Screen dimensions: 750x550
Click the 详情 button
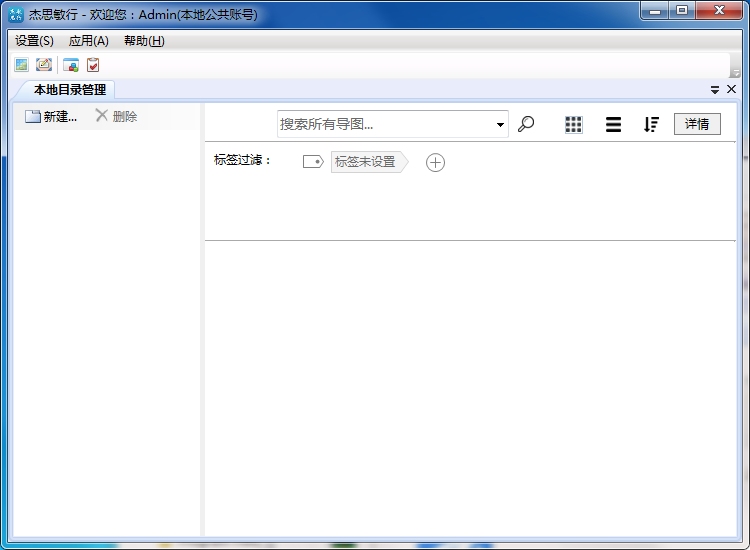pos(697,124)
